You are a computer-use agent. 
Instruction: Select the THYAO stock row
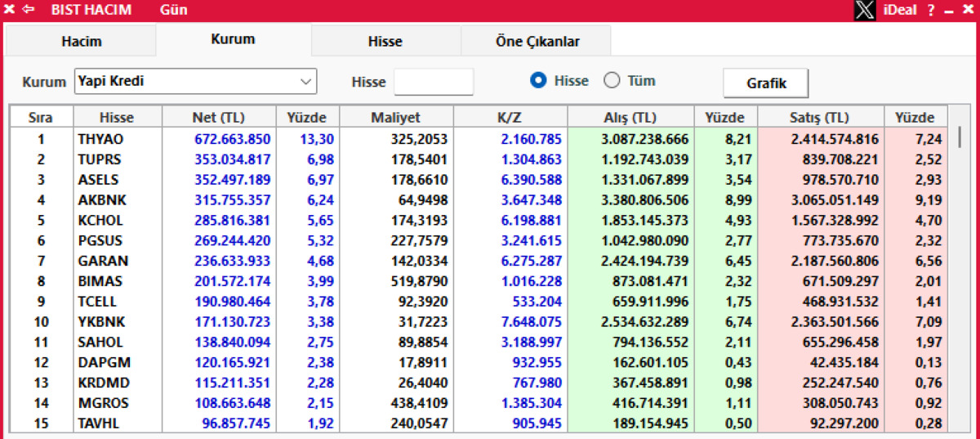[479, 139]
